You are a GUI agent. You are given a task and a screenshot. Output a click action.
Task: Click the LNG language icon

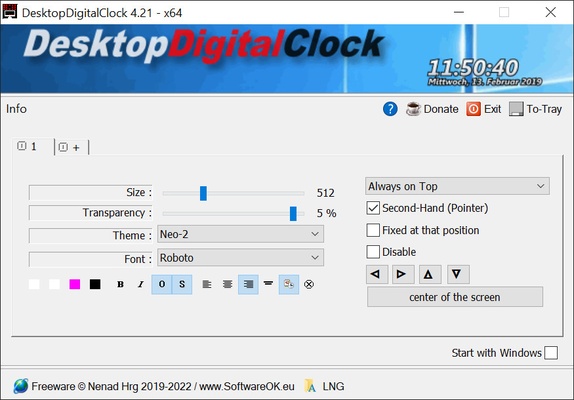[310, 386]
